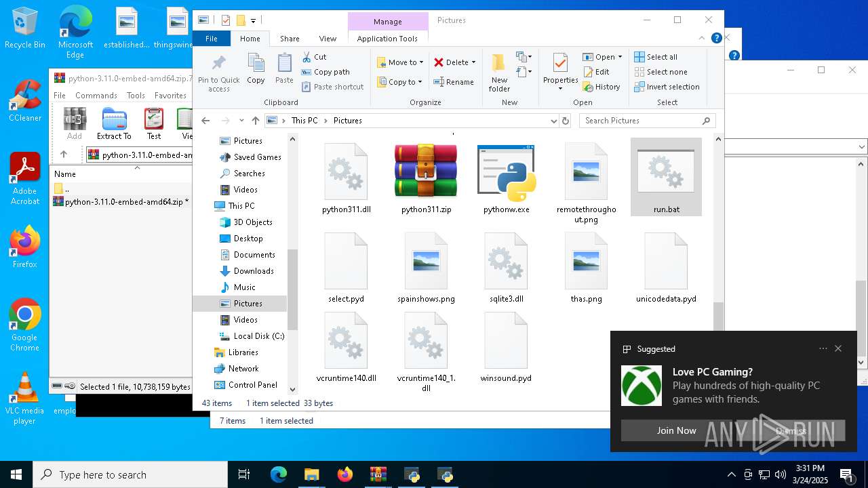Open WinRAR Favorites menu
The height and width of the screenshot is (488, 868).
tap(170, 96)
